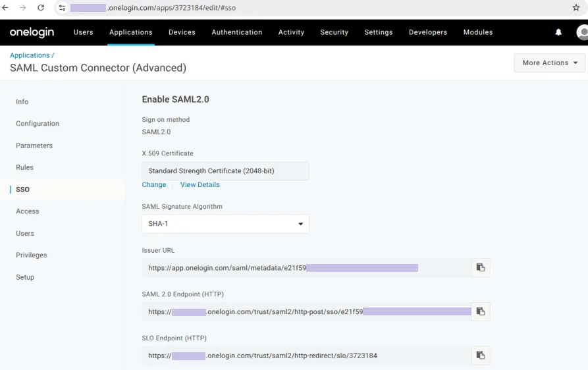This screenshot has height=370, width=588.
Task: Copy the SAML 2.0 Endpoint URL
Action: coord(481,311)
